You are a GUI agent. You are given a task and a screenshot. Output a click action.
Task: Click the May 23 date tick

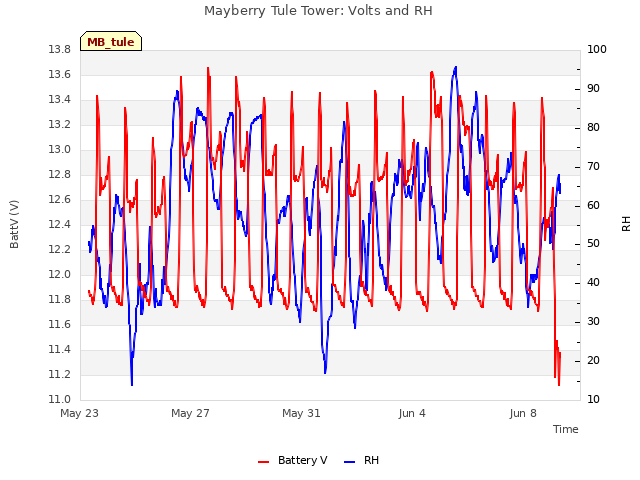tap(80, 413)
